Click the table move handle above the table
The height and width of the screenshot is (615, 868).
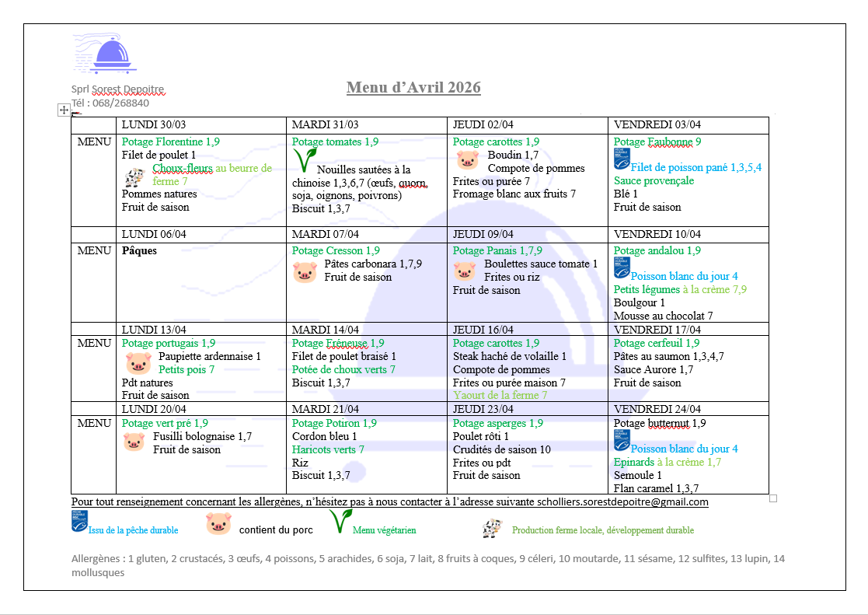[x=64, y=110]
